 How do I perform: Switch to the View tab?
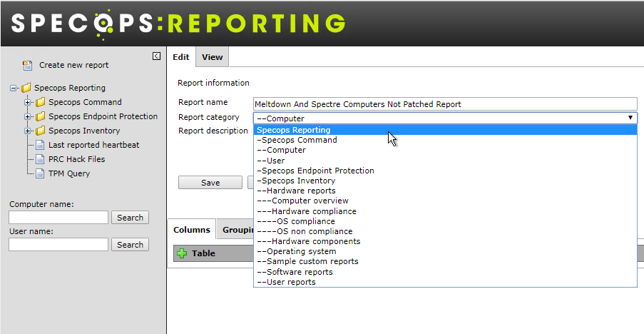(213, 57)
